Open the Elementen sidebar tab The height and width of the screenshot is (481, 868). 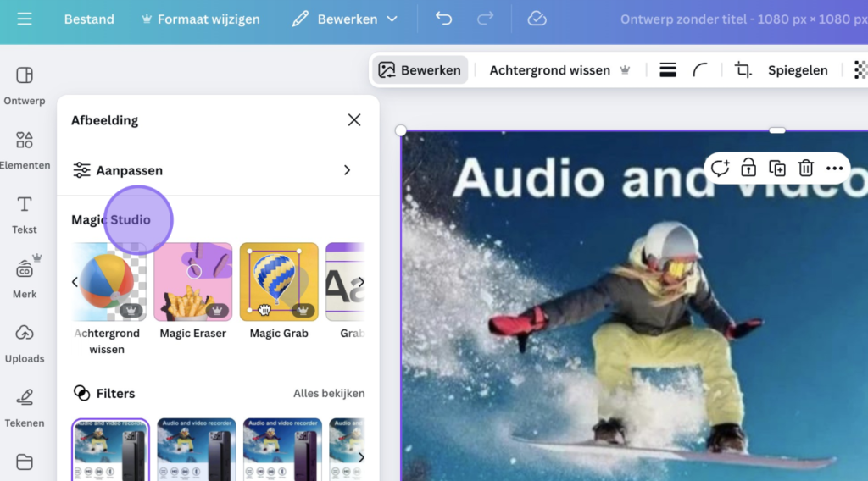tap(25, 151)
